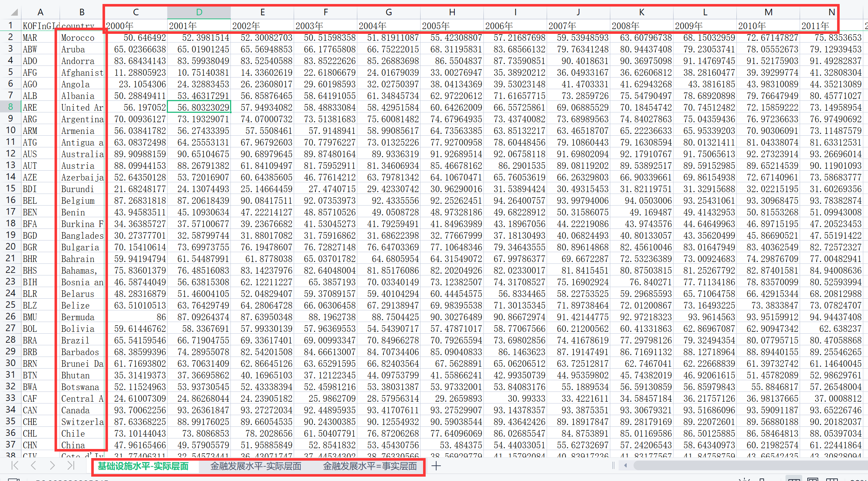Jump to last sheet with navigation arrow
Viewport: 868px width, 481px height.
pos(71,465)
